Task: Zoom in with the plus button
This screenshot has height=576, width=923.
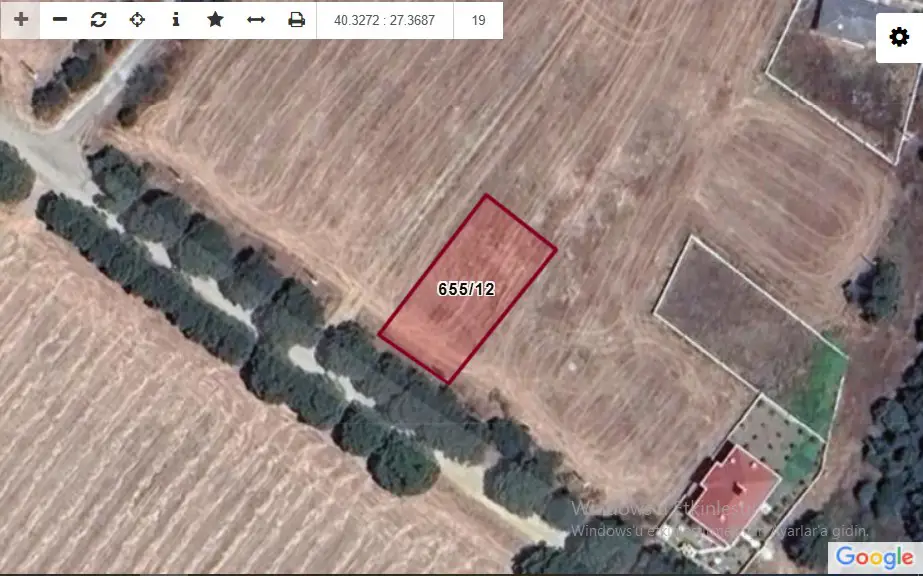Action: coord(21,20)
